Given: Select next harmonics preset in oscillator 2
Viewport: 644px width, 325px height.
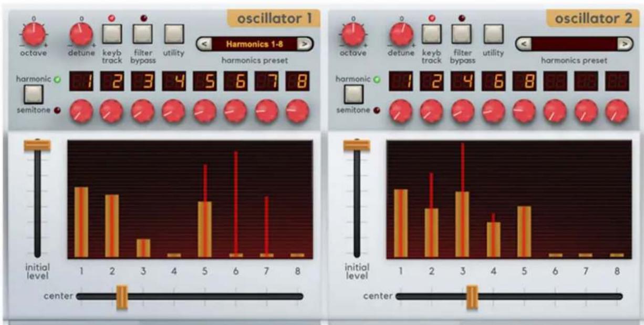Looking at the screenshot, I should tap(624, 44).
